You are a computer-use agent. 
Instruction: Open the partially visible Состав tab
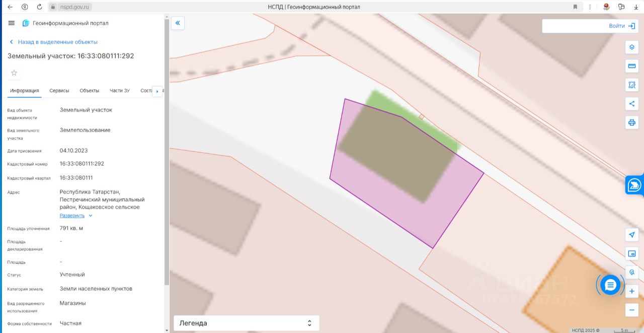point(146,91)
